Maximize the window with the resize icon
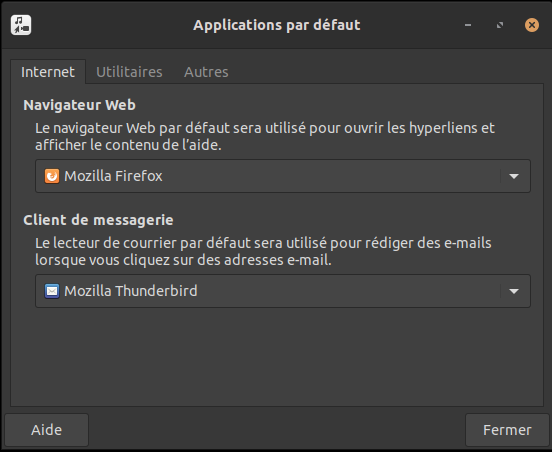 [x=500, y=25]
